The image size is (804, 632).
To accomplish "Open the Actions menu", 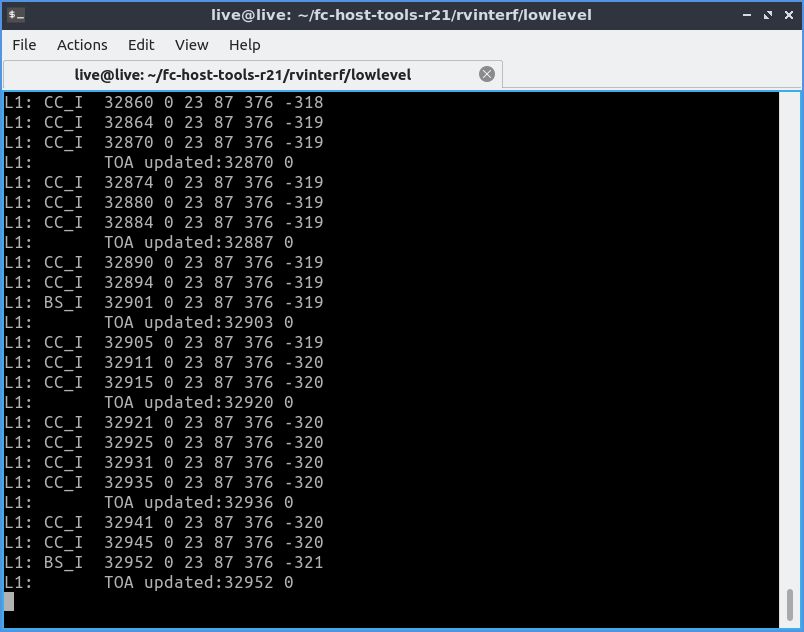I will tap(82, 45).
